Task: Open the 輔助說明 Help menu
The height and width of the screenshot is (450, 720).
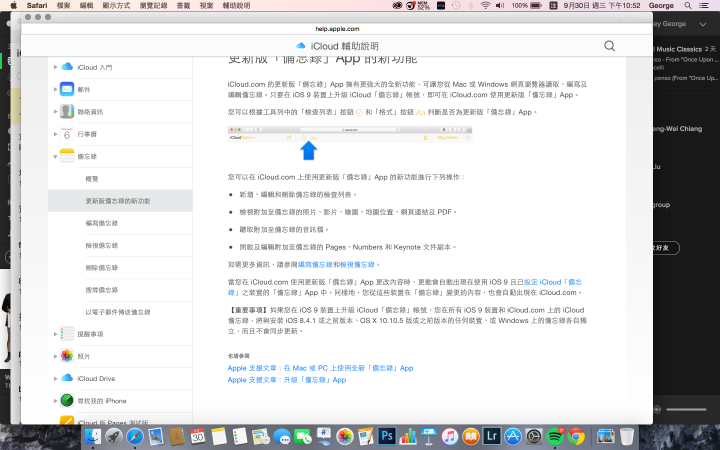Action: pos(236,6)
